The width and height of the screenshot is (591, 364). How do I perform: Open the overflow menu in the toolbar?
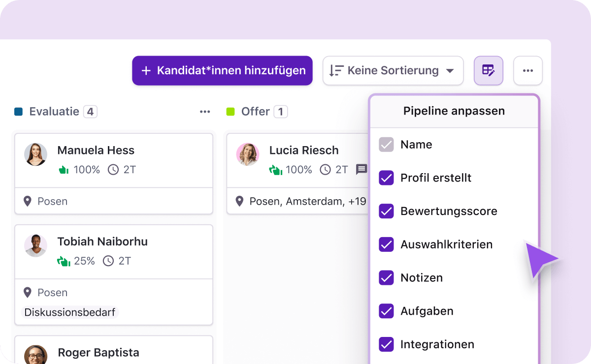(528, 70)
